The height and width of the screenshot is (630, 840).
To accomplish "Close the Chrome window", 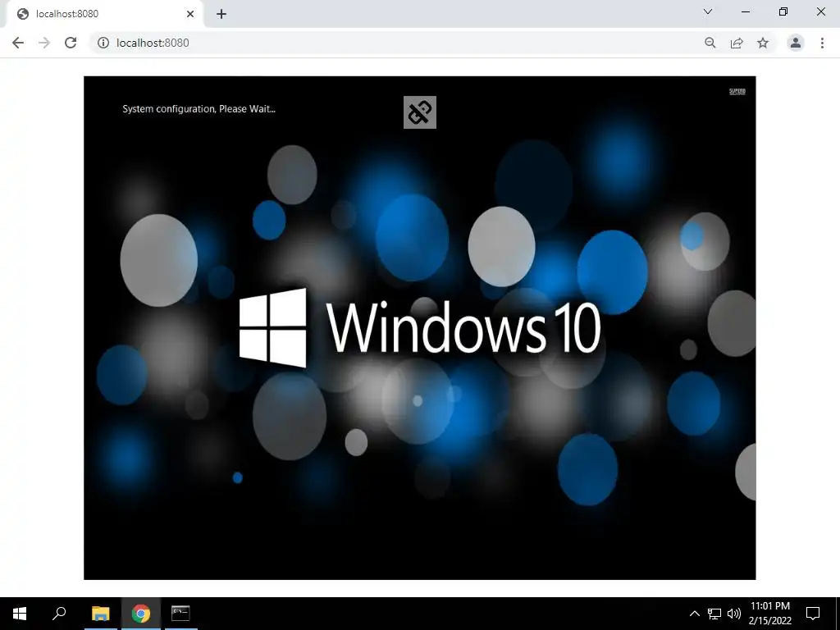I will point(820,11).
